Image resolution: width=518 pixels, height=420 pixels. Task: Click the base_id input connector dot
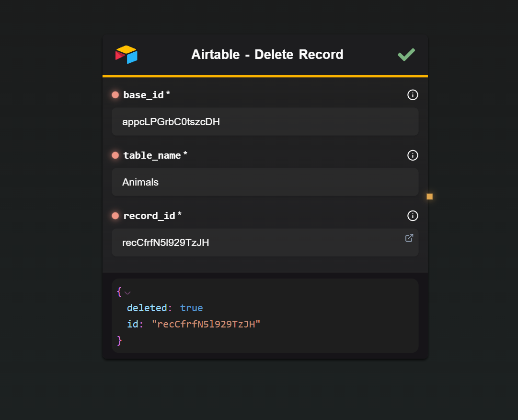[115, 95]
